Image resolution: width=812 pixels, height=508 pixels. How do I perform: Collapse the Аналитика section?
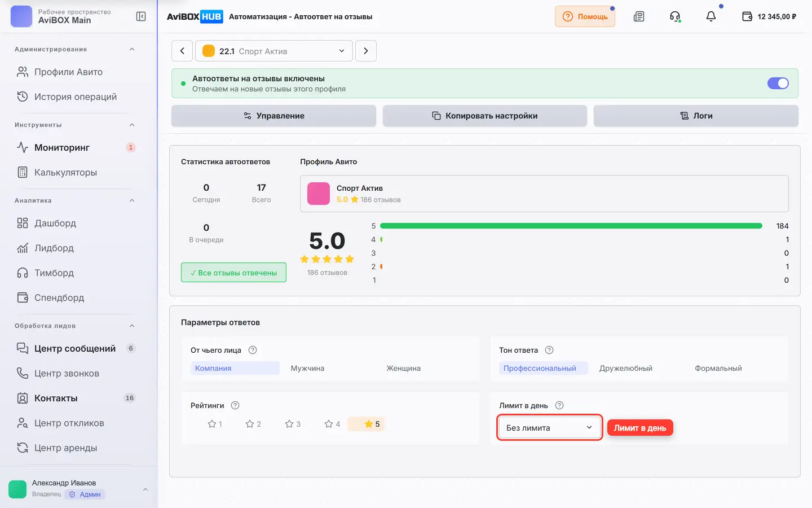point(132,200)
